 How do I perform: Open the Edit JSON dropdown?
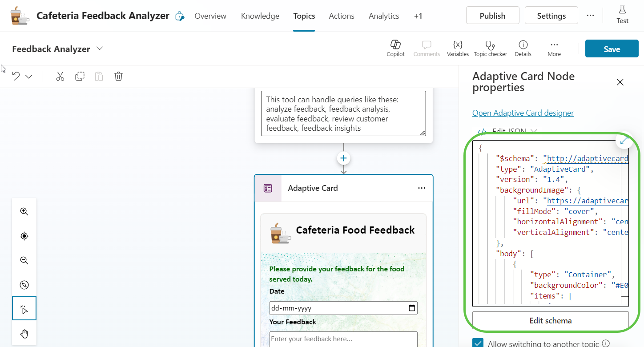tap(534, 131)
